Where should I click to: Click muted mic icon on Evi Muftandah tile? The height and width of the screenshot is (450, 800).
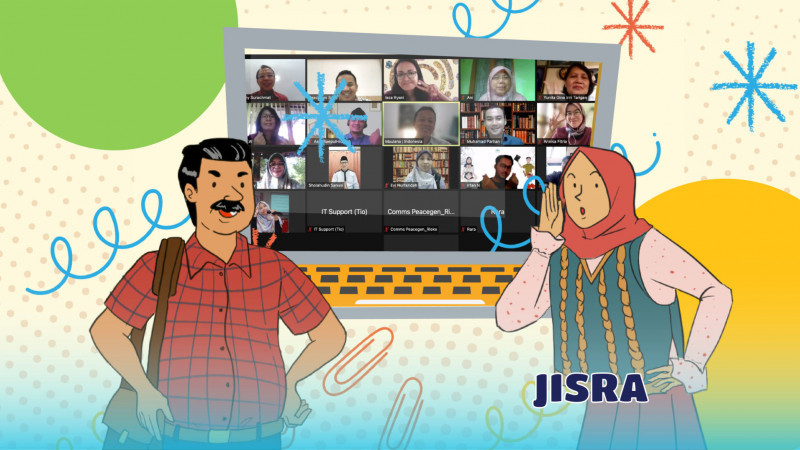click(x=387, y=185)
